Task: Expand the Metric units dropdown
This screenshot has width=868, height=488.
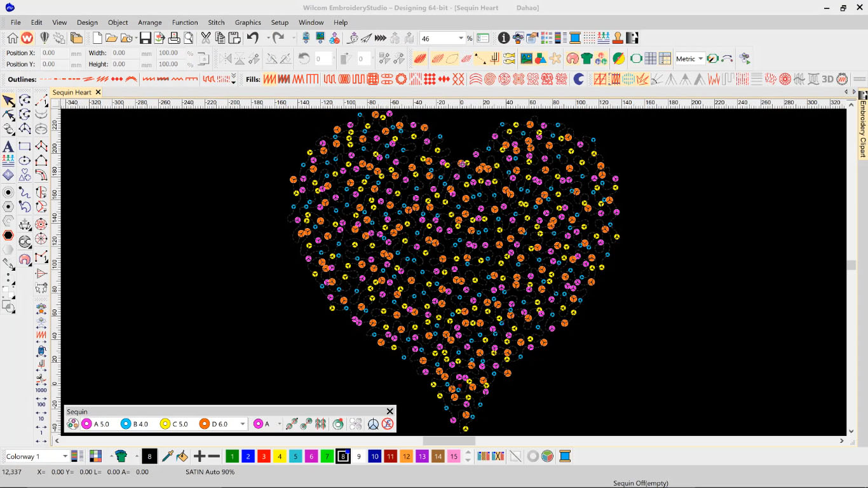Action: click(x=700, y=59)
